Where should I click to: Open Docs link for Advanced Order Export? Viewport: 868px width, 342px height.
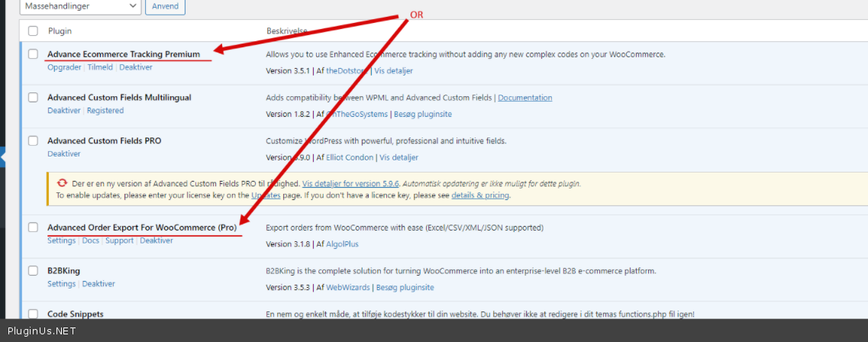click(x=91, y=240)
